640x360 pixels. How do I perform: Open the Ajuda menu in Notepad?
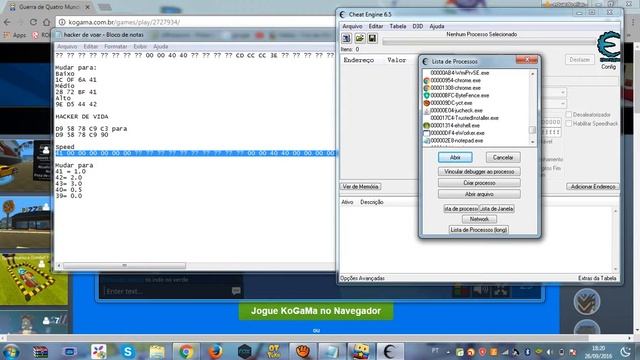pos(160,47)
